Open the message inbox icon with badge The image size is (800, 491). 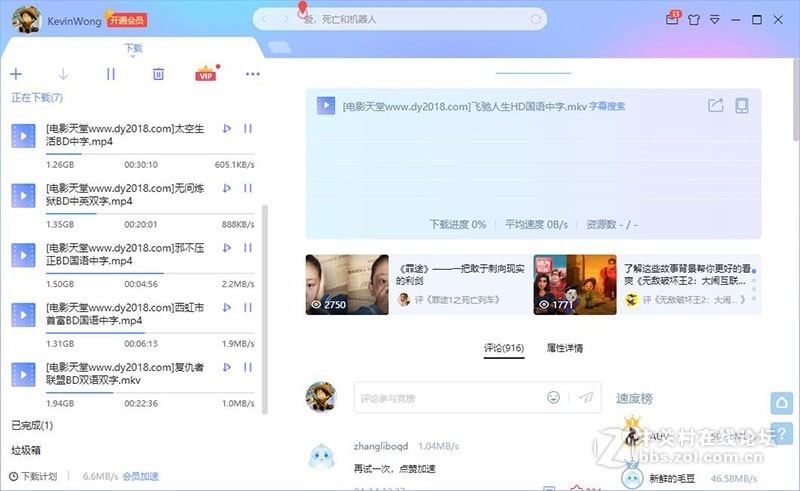[x=672, y=18]
